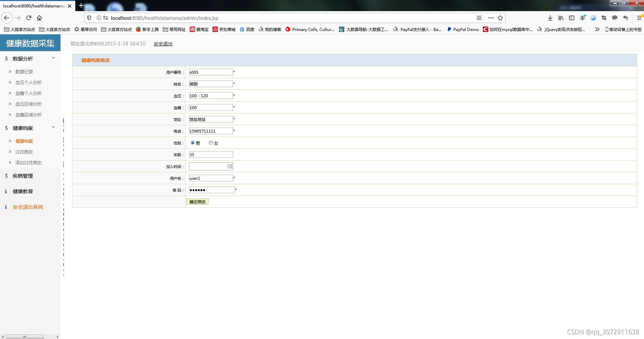Open the Firefox hamburger menu
Viewport: 644px width, 339px height.
click(639, 18)
